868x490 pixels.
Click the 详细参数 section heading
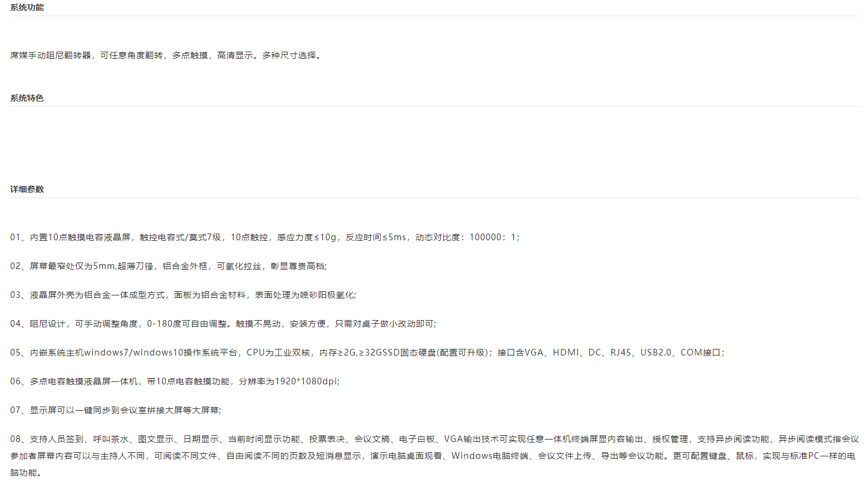pos(27,189)
